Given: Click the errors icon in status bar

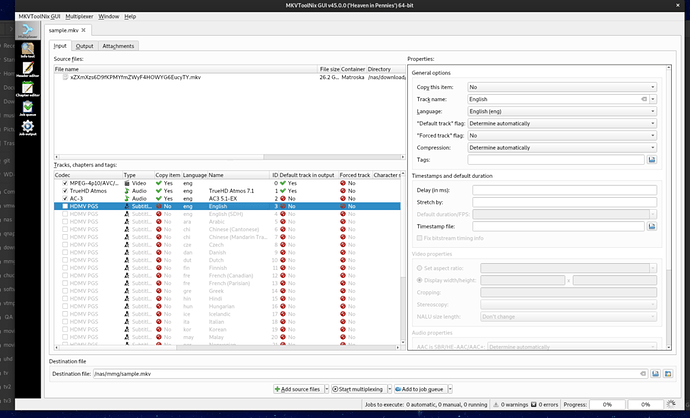Looking at the screenshot, I should 533,404.
